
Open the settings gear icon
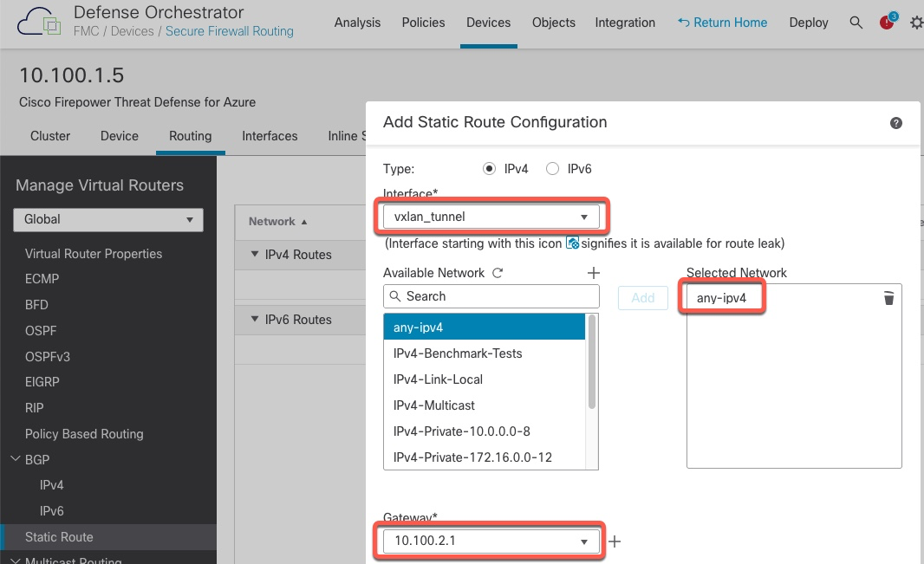click(916, 23)
